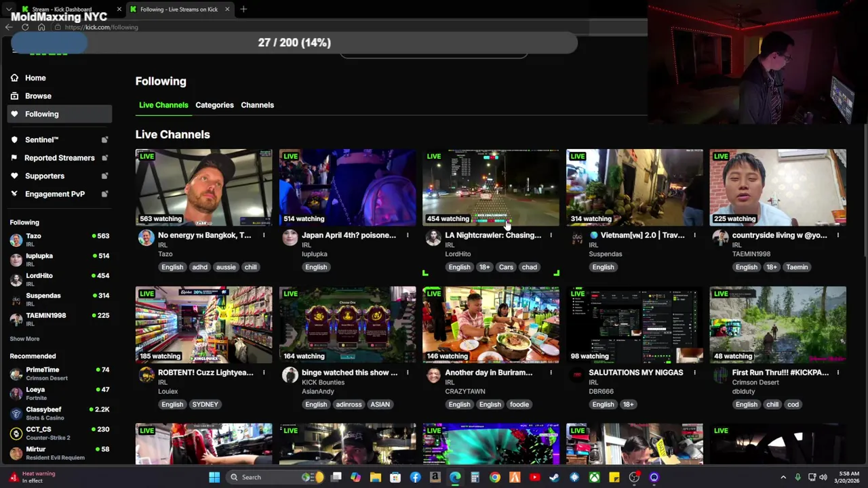Click the adinross tag on AsianAndy stream
868x488 pixels.
(x=349, y=405)
